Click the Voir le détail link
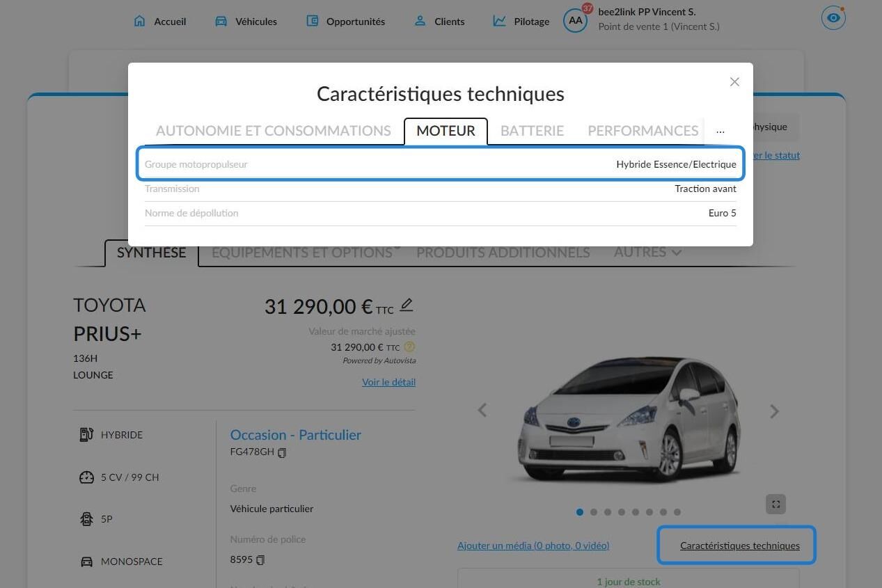The image size is (882, 588). [x=388, y=382]
